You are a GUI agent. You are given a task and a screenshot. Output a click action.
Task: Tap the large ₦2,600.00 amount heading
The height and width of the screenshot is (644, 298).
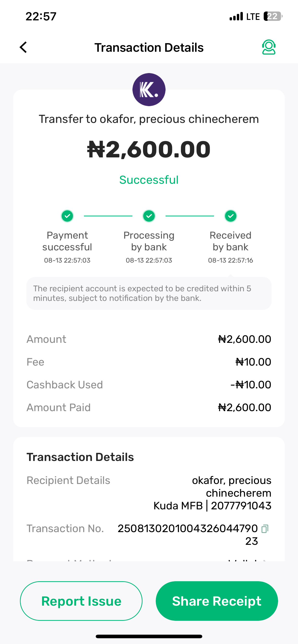click(x=149, y=149)
